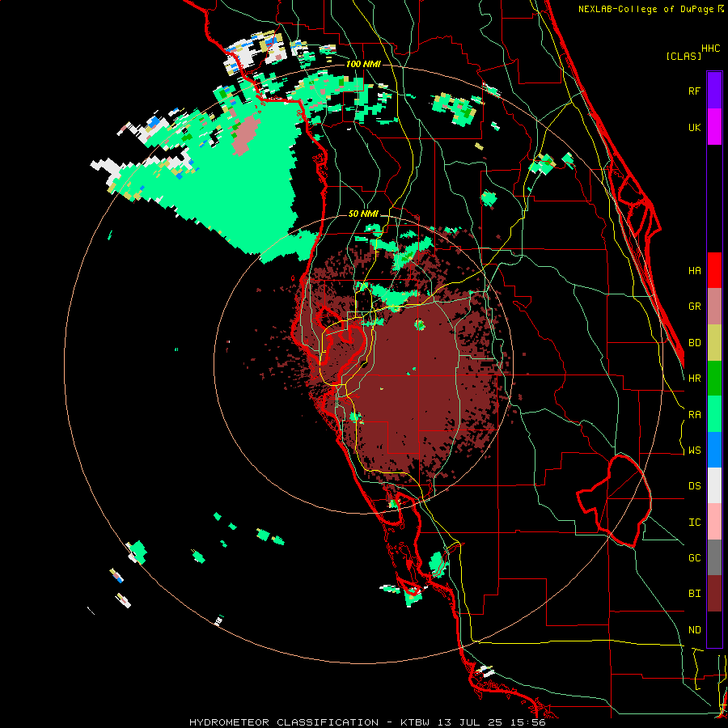The width and height of the screenshot is (728, 728).
Task: Click the 'BI' legend label
Action: tap(694, 594)
